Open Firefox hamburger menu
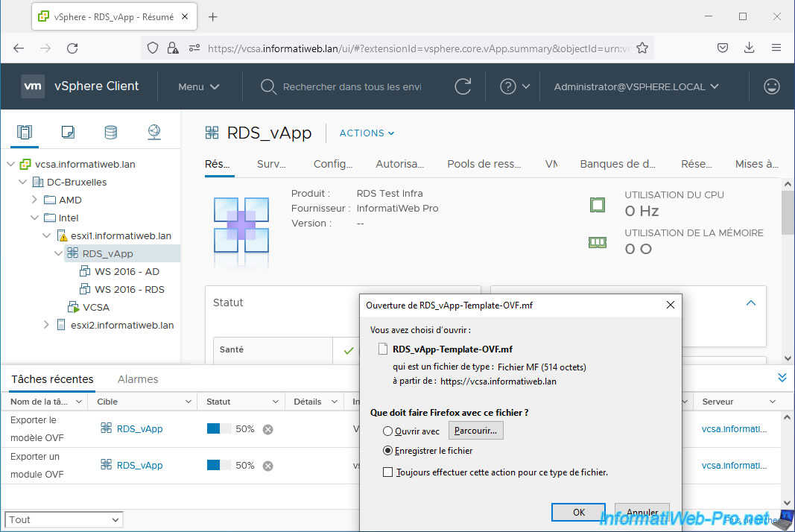 pos(776,48)
